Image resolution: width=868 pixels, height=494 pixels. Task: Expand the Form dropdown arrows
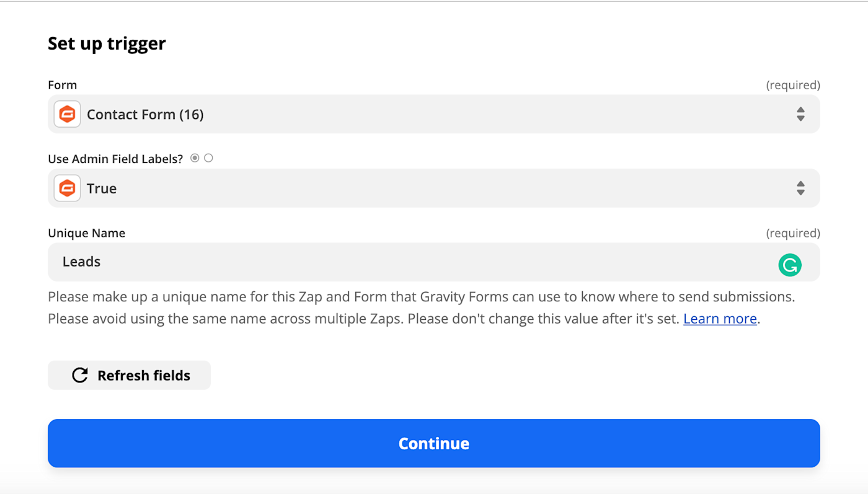click(800, 114)
